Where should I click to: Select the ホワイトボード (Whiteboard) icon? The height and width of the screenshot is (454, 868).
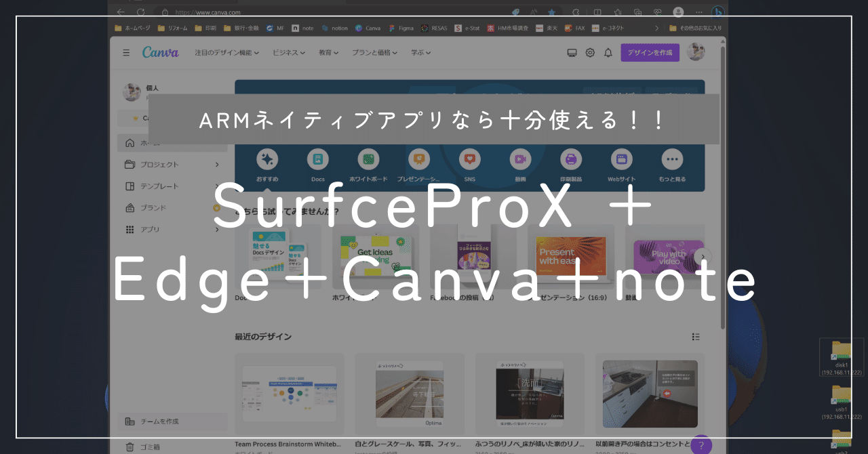coord(368,160)
